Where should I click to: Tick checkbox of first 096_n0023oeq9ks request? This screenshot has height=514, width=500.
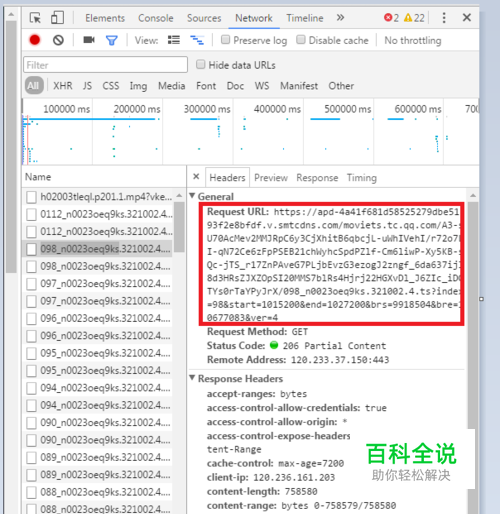[x=31, y=318]
